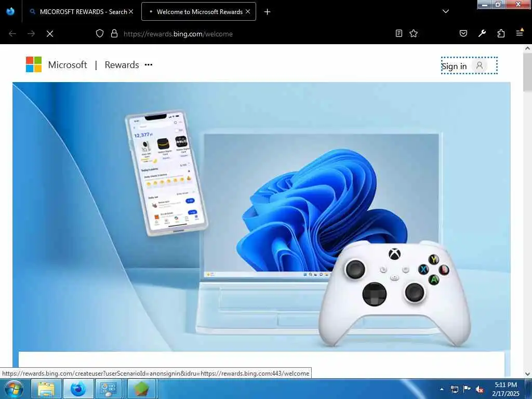Click the Firefox taskbar icon
The height and width of the screenshot is (399, 532).
[78, 389]
